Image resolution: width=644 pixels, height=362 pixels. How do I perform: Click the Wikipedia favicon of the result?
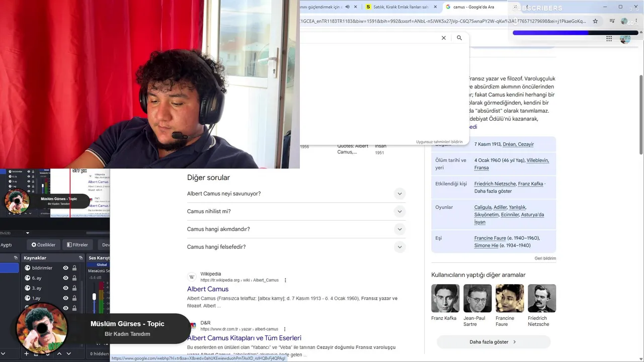point(192,277)
